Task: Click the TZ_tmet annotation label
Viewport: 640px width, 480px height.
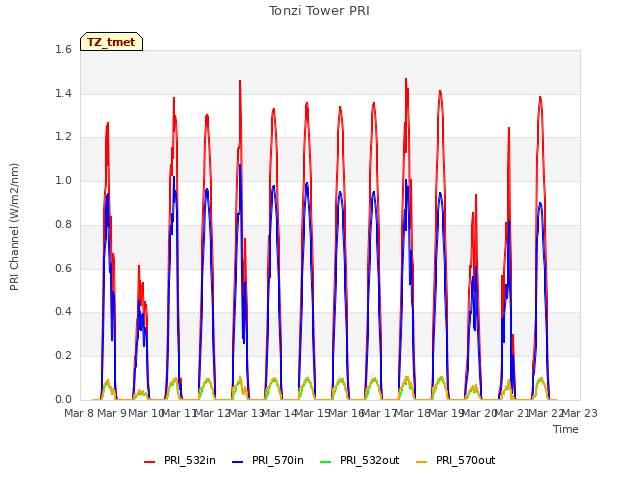Action: coord(111,42)
